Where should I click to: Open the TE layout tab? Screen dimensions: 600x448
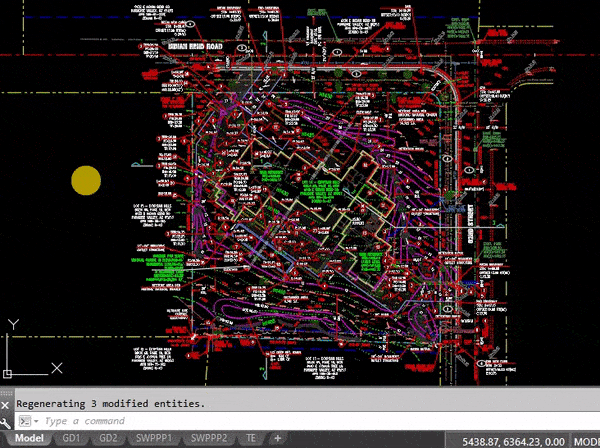tap(251, 438)
